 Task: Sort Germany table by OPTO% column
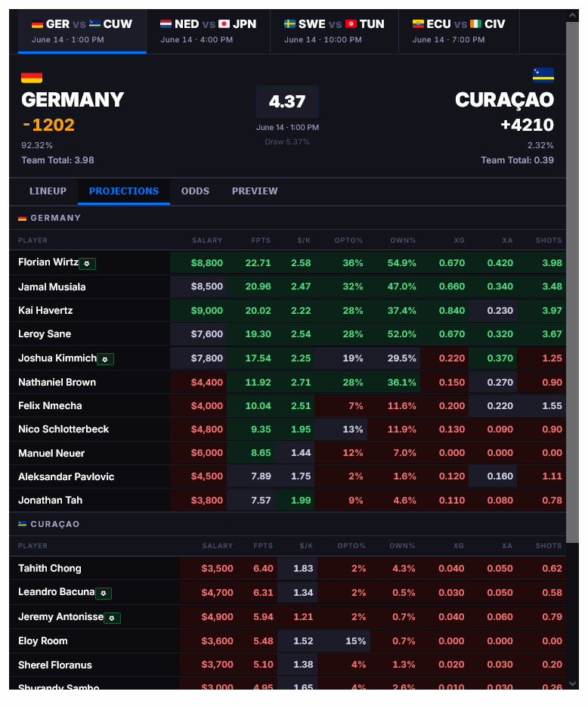click(x=348, y=240)
